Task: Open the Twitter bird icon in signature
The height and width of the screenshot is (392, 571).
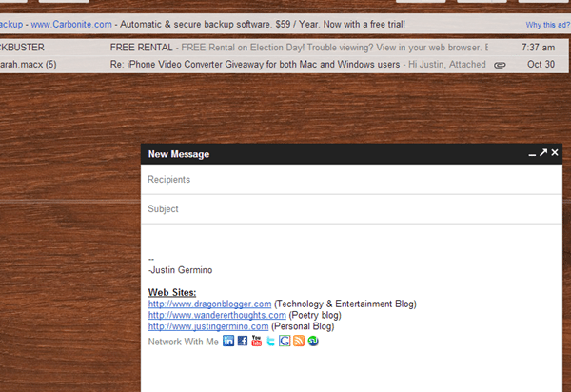Action: coord(270,341)
